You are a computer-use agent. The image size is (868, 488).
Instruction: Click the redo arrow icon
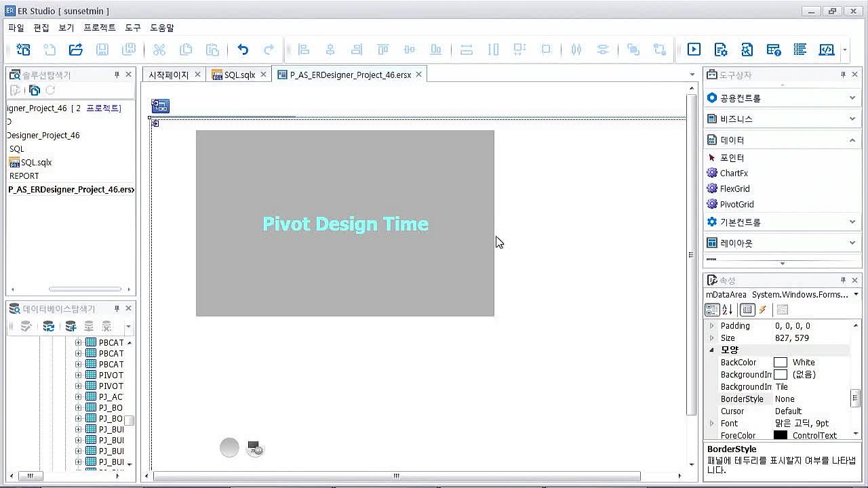coord(269,49)
